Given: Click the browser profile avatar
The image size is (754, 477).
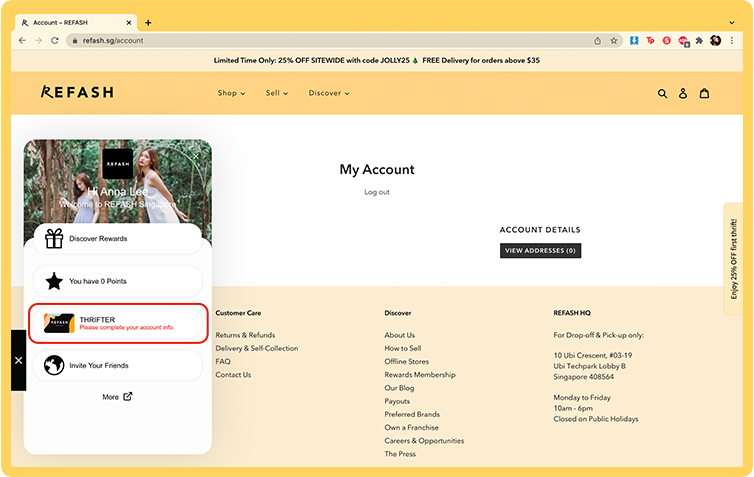Looking at the screenshot, I should [716, 41].
